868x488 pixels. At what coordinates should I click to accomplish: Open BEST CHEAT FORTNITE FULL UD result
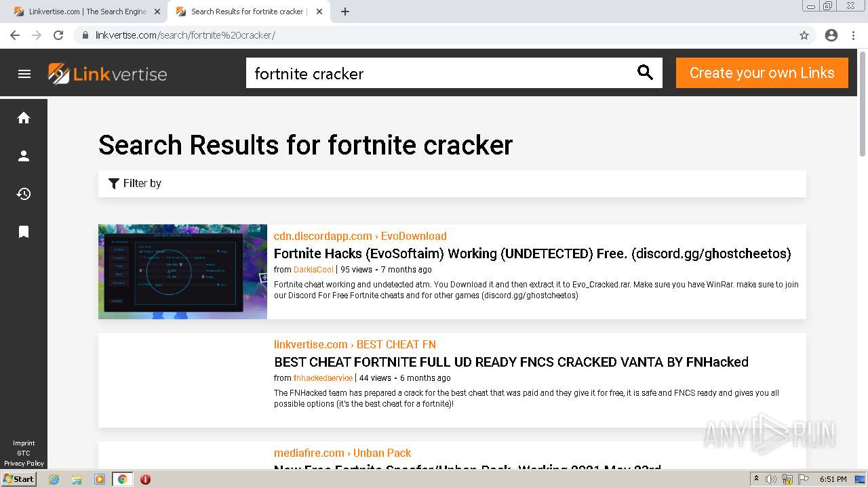(x=511, y=362)
